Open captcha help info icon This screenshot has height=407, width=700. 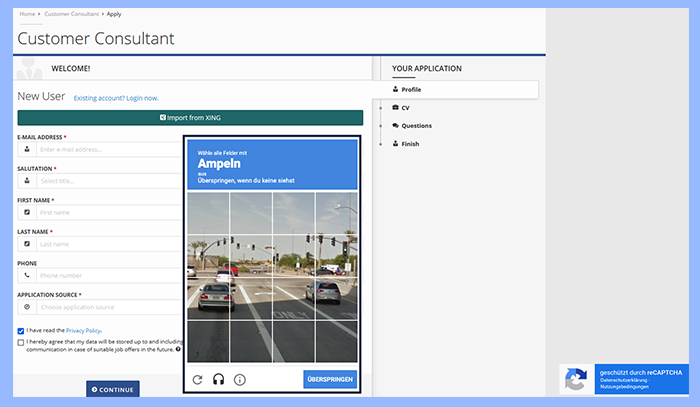coord(240,380)
